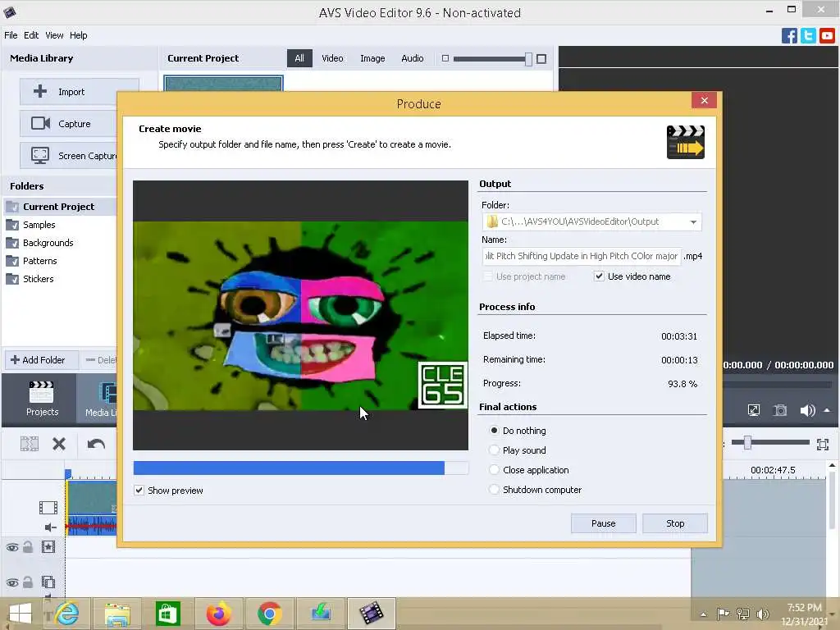Image resolution: width=840 pixels, height=630 pixels.
Task: Click the fullscreen preview icon
Action: click(754, 410)
